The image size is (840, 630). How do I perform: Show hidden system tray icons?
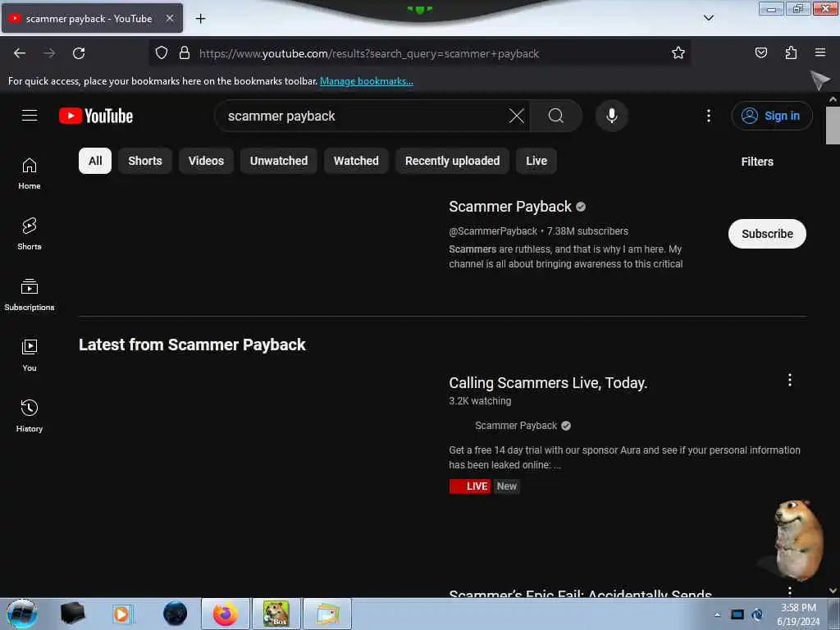(717, 614)
